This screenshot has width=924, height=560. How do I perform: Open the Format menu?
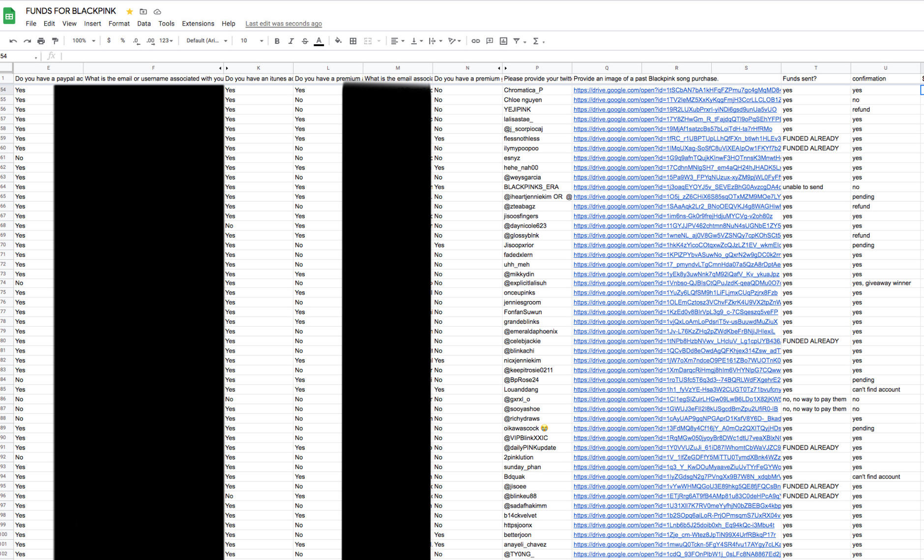[119, 24]
